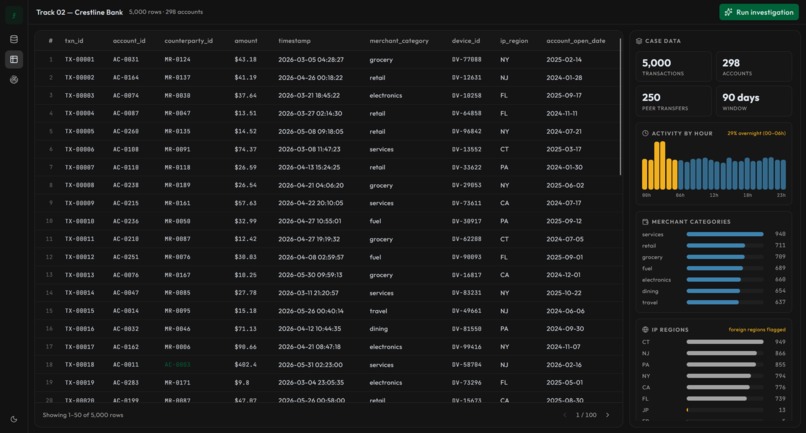
Task: Click the services bar in Merchant Categories
Action: (x=725, y=234)
